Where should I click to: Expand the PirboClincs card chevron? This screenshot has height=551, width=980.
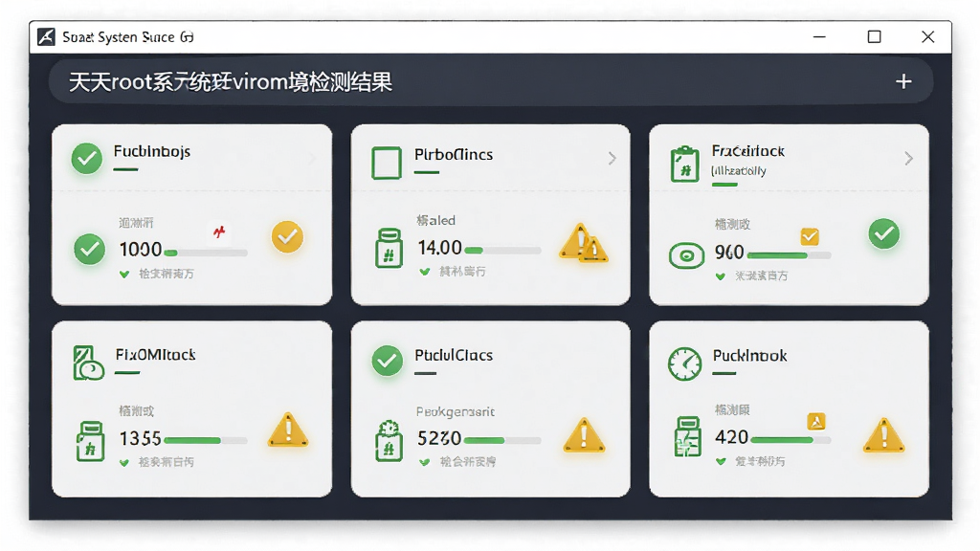612,159
